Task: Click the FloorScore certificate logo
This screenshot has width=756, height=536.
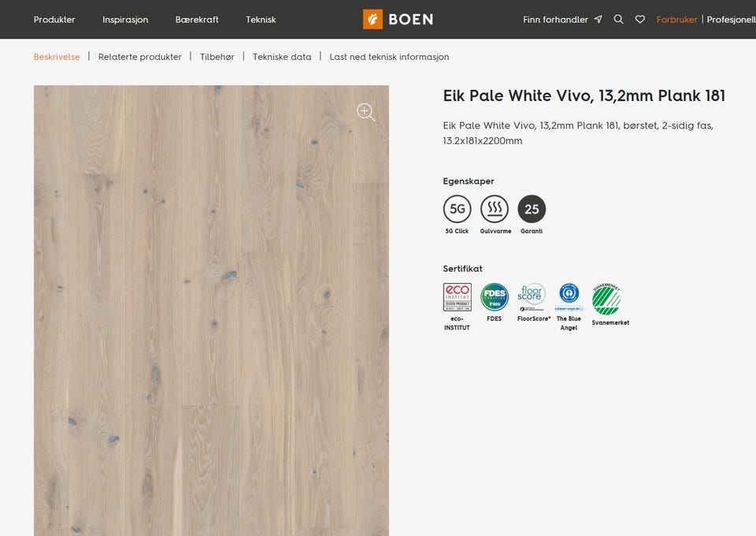Action: [532, 297]
